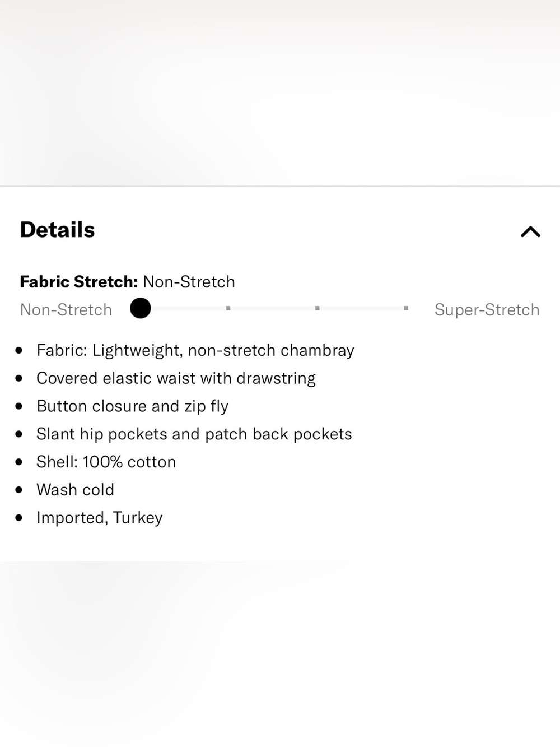This screenshot has width=560, height=747.
Task: Click the slant hip pockets bullet text
Action: click(194, 434)
